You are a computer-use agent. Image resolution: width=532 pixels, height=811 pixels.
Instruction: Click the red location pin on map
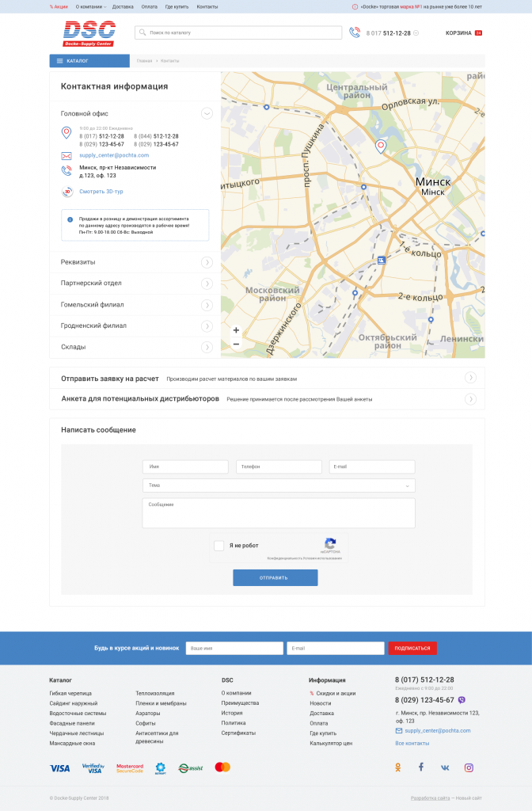pos(381,147)
